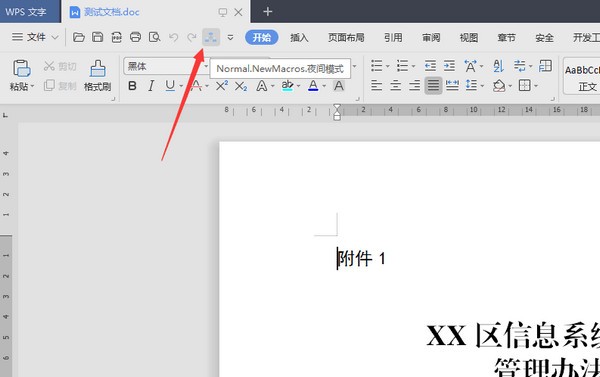
Task: Run the 夜间模式 macro icon
Action: pyautogui.click(x=211, y=37)
